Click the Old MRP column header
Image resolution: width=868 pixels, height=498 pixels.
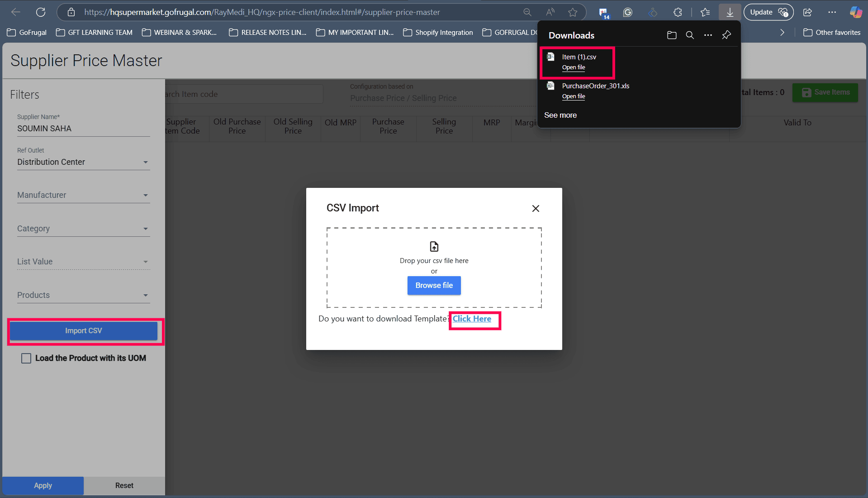pos(341,123)
